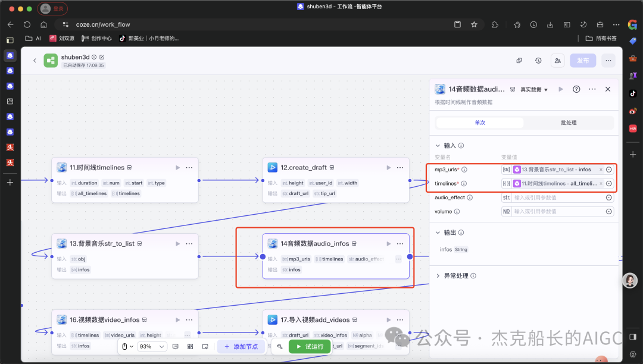643x364 pixels.
Task: Open more options on canvas node 14音频数据audio_infos
Action: [400, 244]
